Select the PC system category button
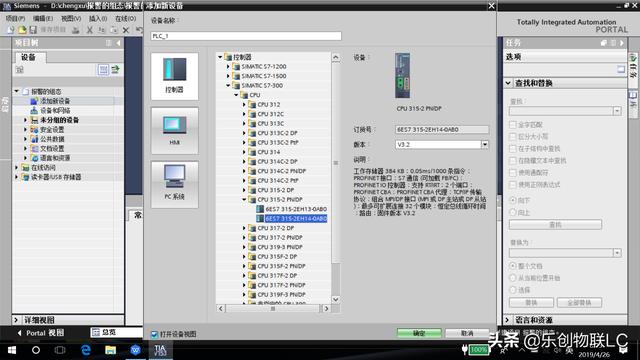The width and height of the screenshot is (640, 360). click(175, 184)
